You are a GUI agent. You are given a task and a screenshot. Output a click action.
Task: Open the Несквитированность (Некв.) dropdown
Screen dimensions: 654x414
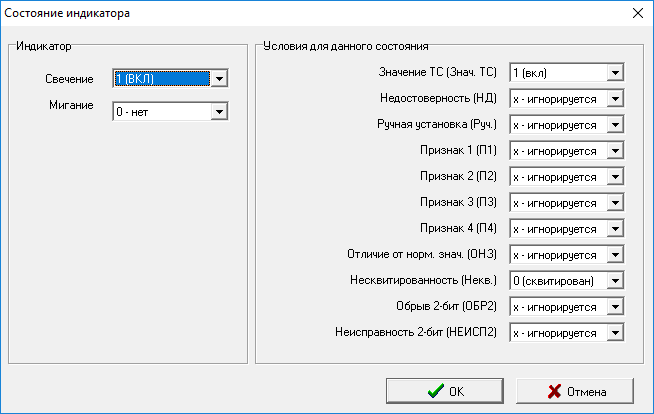616,281
